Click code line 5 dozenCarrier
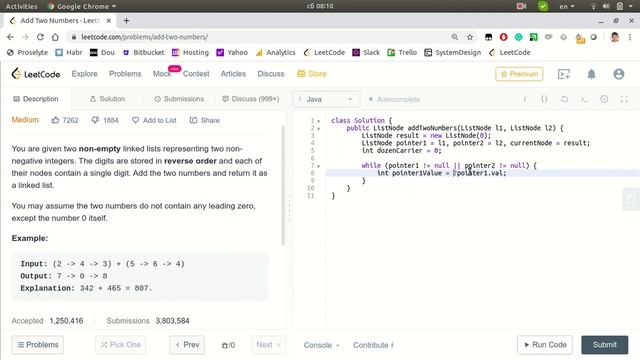This screenshot has width=640, height=360. 401,151
